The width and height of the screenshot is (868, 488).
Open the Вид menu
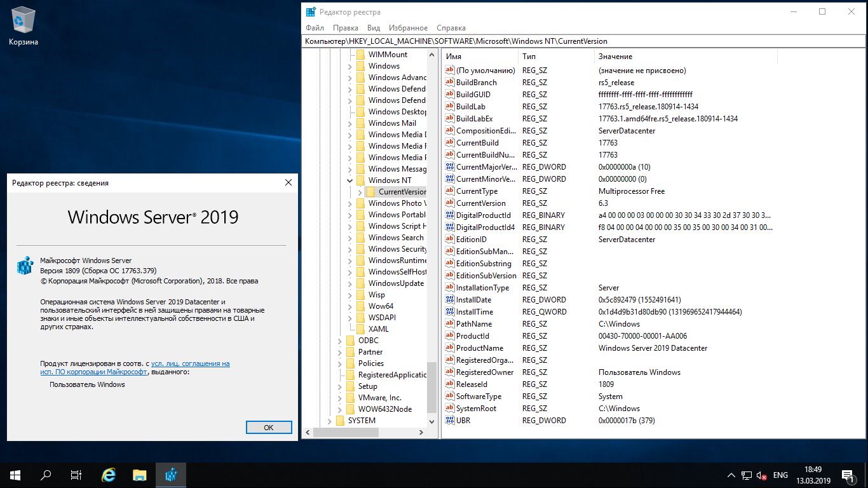[374, 28]
